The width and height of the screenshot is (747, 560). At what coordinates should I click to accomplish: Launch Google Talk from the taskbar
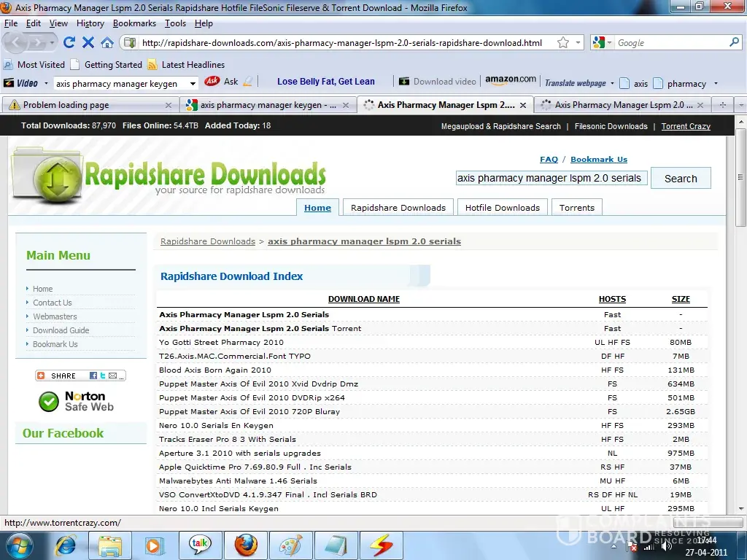point(200,545)
